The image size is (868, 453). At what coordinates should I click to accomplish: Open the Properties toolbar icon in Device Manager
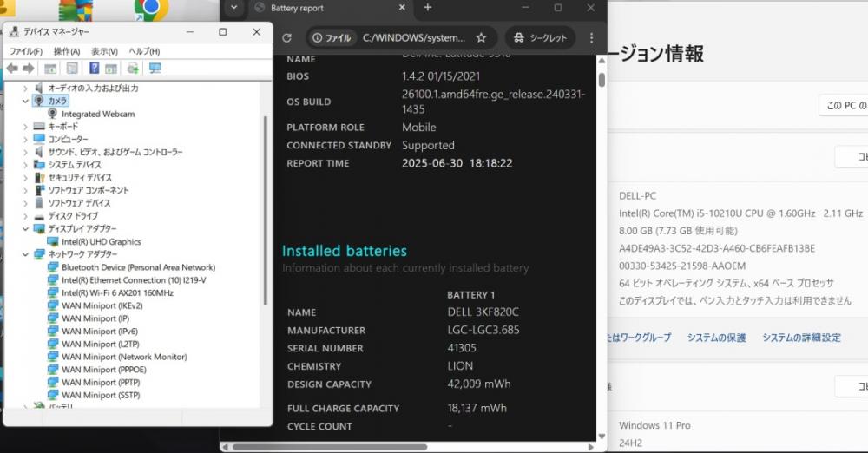coord(72,68)
